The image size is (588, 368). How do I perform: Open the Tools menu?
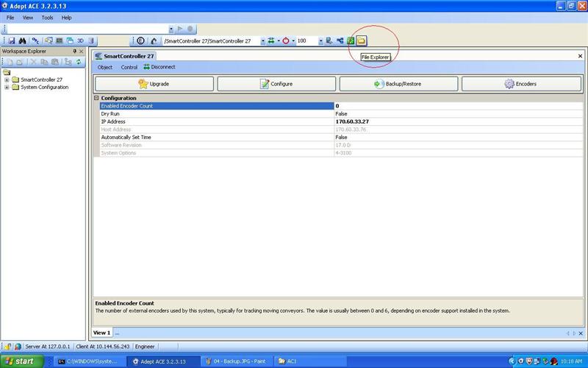pos(47,18)
